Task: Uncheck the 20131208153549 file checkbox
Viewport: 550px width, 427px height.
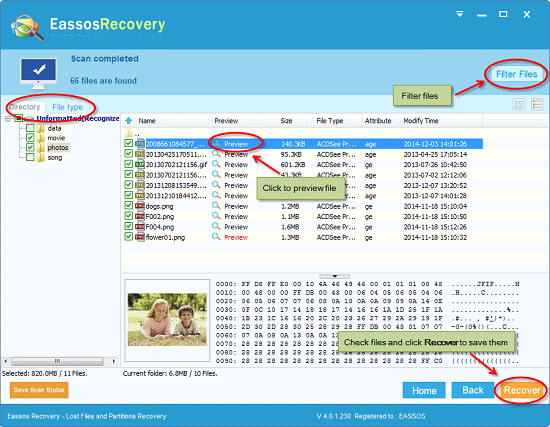Action: [128, 185]
